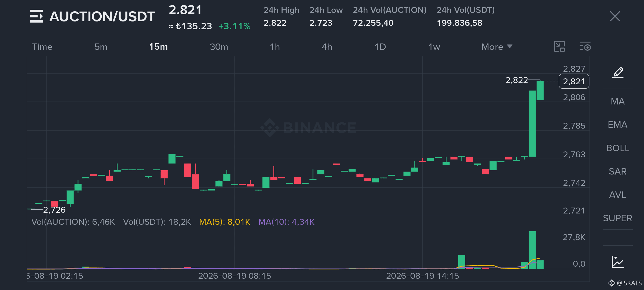
Task: Toggle the AVL indicator
Action: pos(618,195)
